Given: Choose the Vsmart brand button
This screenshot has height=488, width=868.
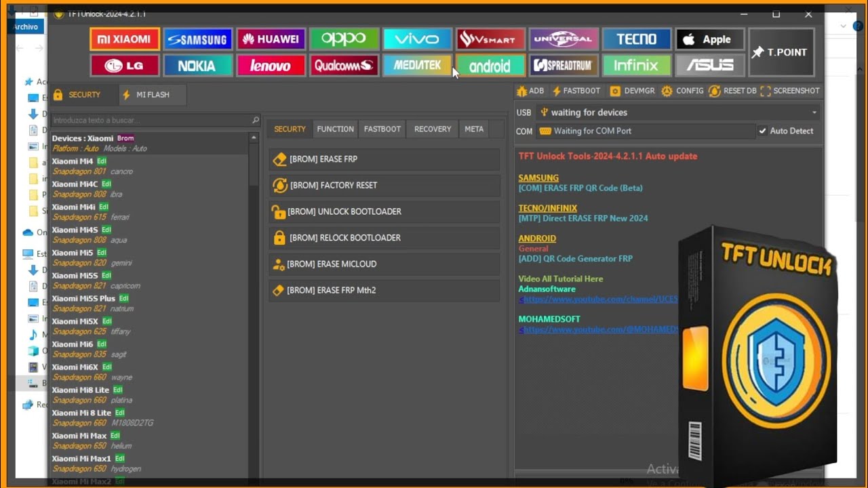Looking at the screenshot, I should pyautogui.click(x=490, y=39).
